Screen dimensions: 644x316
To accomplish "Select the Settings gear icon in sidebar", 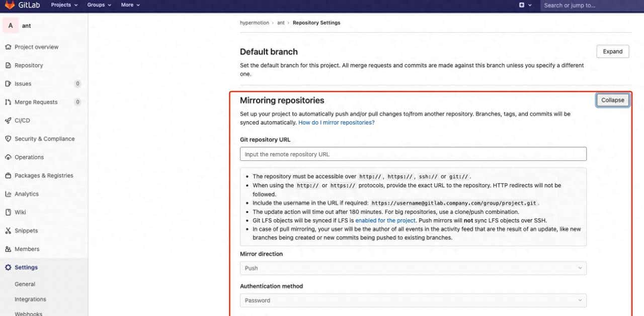I will point(8,267).
